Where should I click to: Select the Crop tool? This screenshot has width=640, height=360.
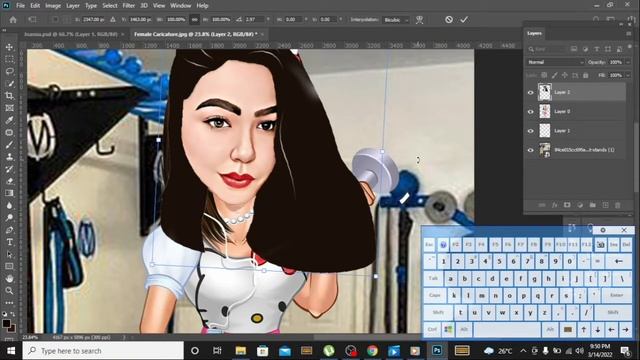coord(9,96)
